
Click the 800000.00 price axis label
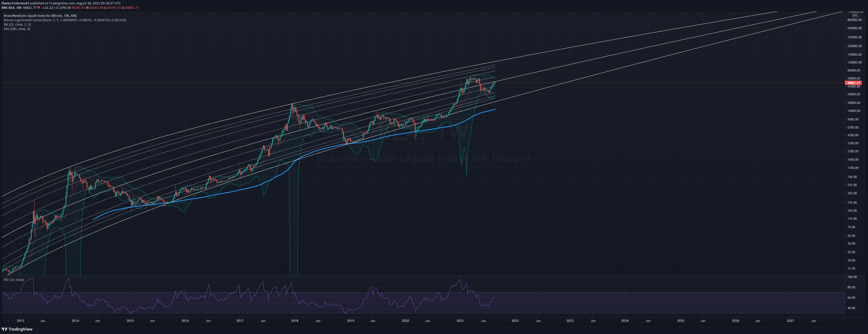pos(854,20)
